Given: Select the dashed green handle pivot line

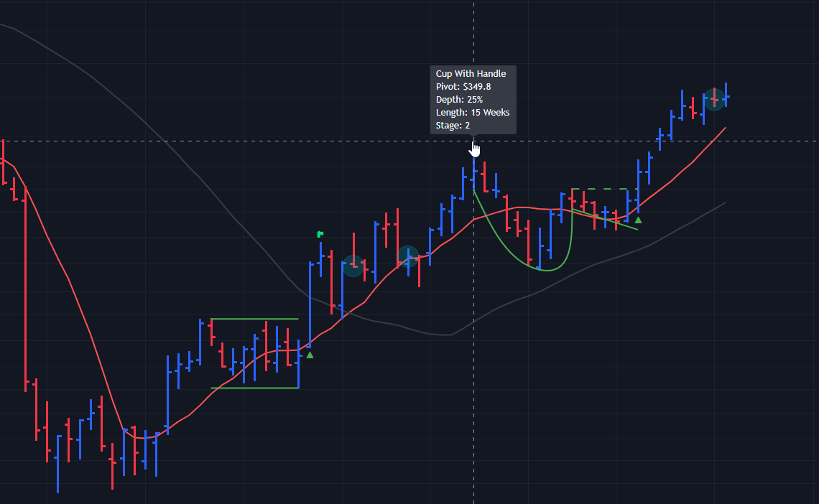Looking at the screenshot, I should tap(605, 189).
